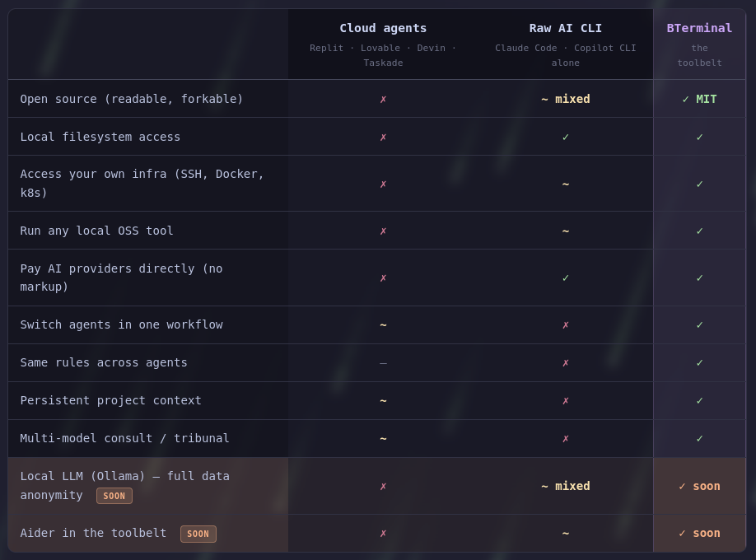Click the "✓ MIT" cell for Open source
756x560 pixels.
click(x=699, y=99)
